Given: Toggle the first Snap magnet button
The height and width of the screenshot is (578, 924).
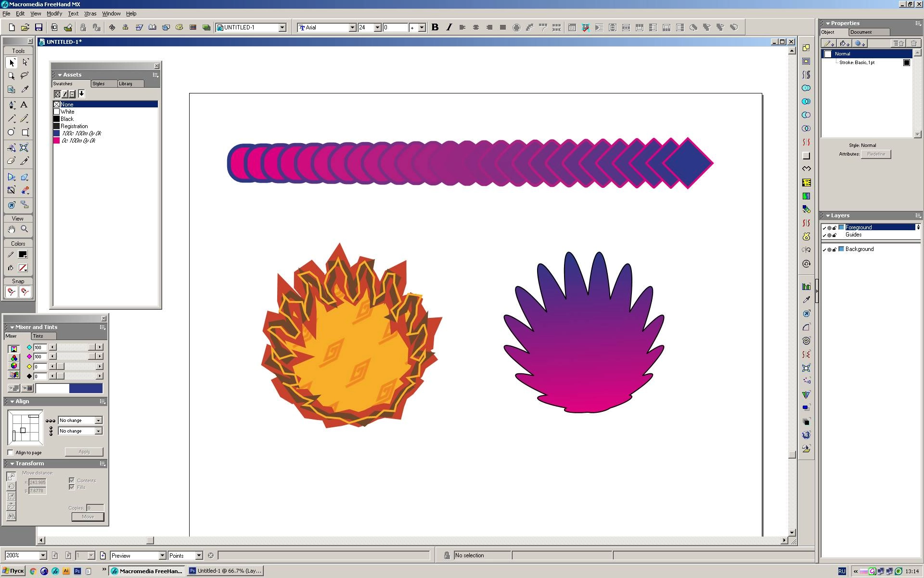Looking at the screenshot, I should pos(12,292).
